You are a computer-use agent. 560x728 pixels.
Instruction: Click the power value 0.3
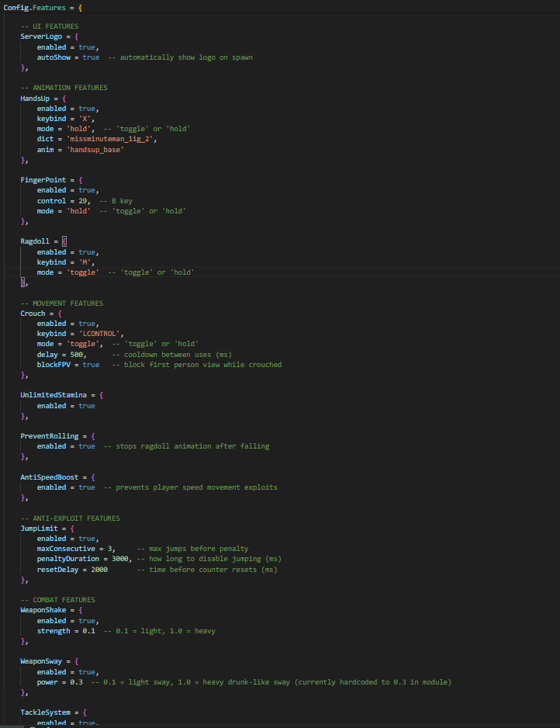pos(76,682)
